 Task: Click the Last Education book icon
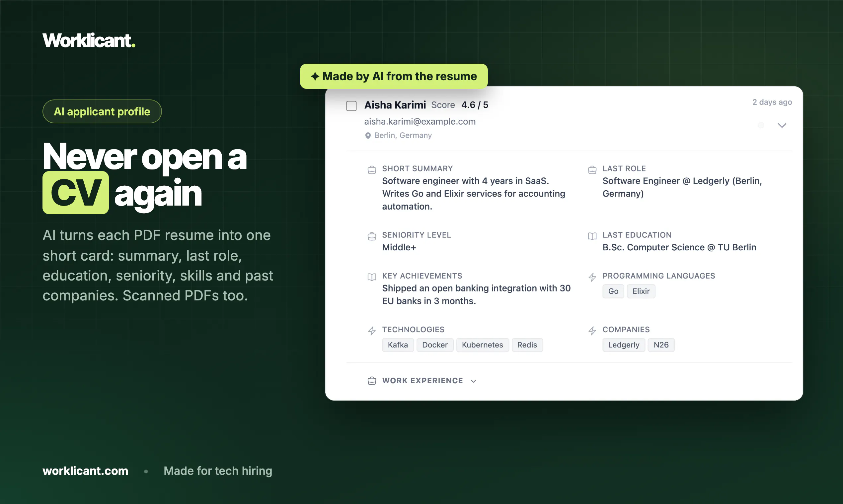(x=592, y=236)
